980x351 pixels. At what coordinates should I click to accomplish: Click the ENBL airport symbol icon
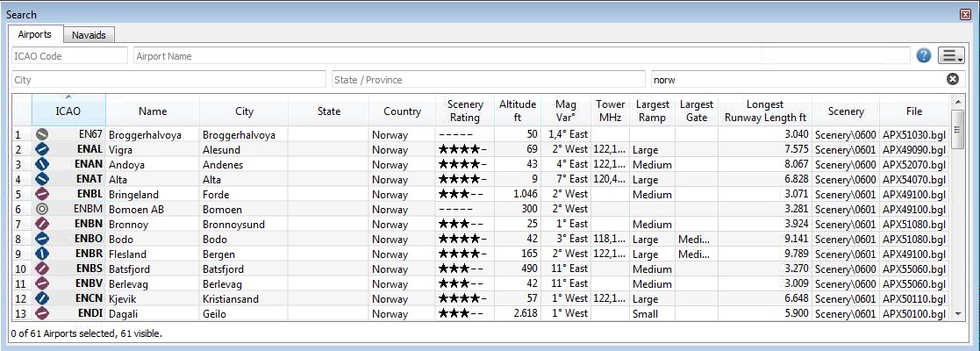click(42, 194)
